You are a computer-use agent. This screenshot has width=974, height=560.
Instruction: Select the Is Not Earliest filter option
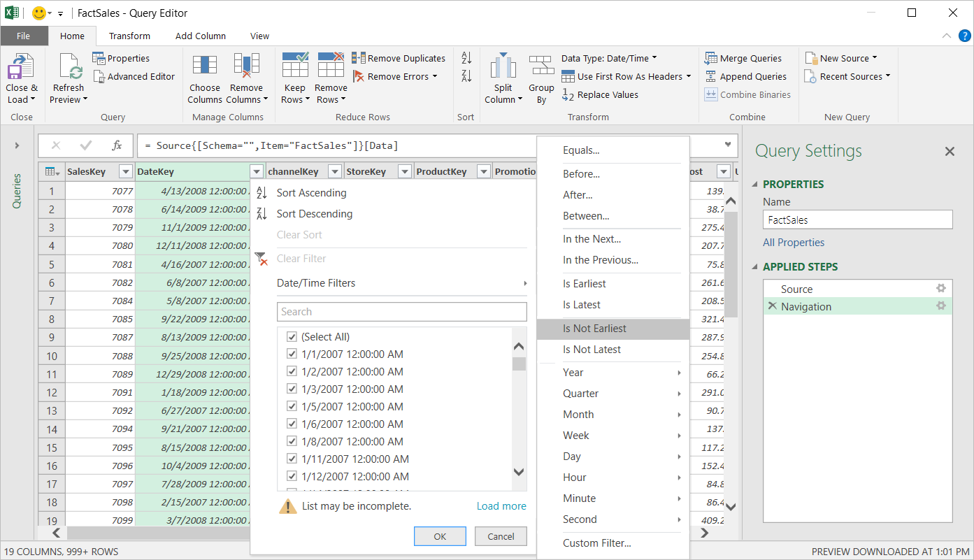pos(594,329)
